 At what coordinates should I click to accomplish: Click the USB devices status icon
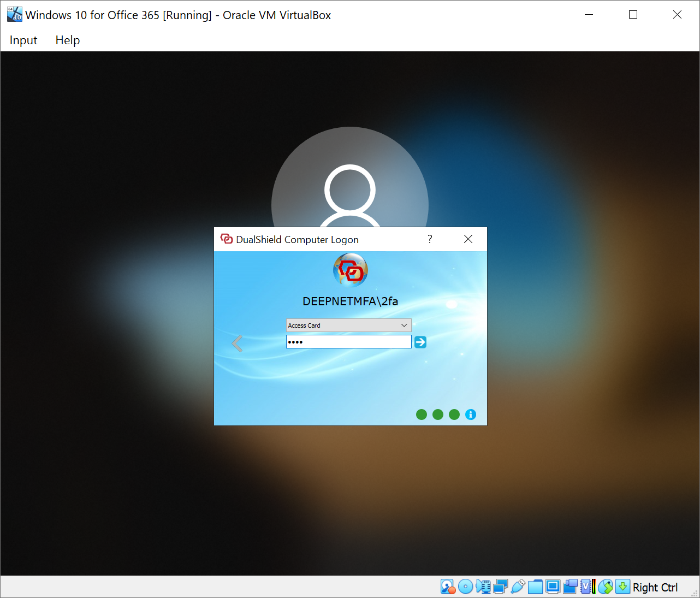518,587
